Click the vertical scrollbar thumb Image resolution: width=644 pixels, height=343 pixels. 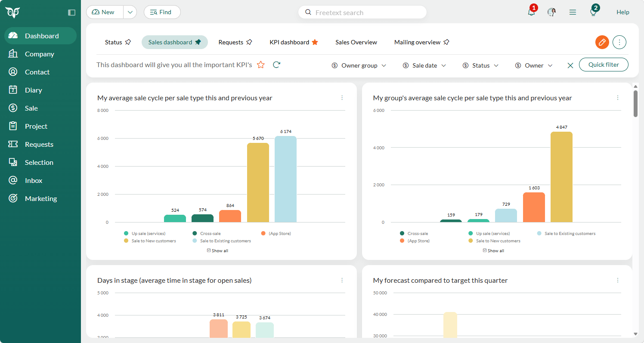click(635, 104)
